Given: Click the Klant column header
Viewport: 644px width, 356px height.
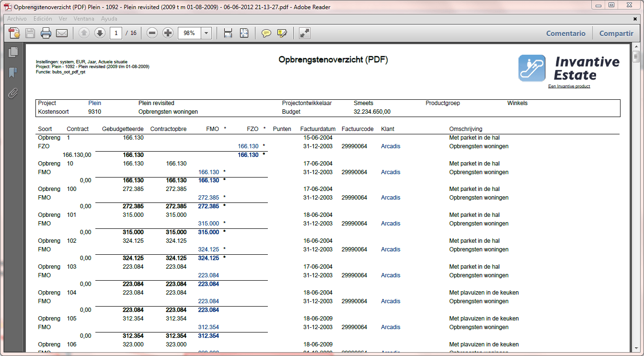Looking at the screenshot, I should pos(388,129).
